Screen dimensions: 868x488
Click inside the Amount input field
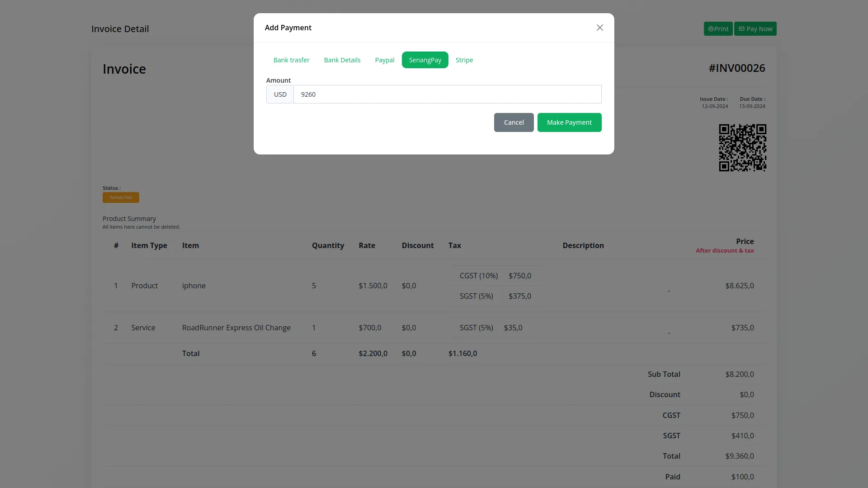(447, 94)
